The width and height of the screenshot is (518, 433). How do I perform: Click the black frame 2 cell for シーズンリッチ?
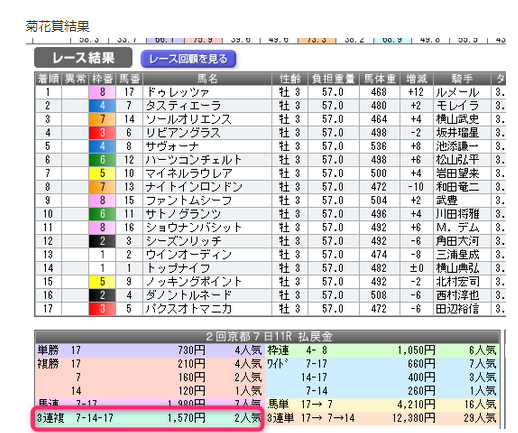(102, 241)
